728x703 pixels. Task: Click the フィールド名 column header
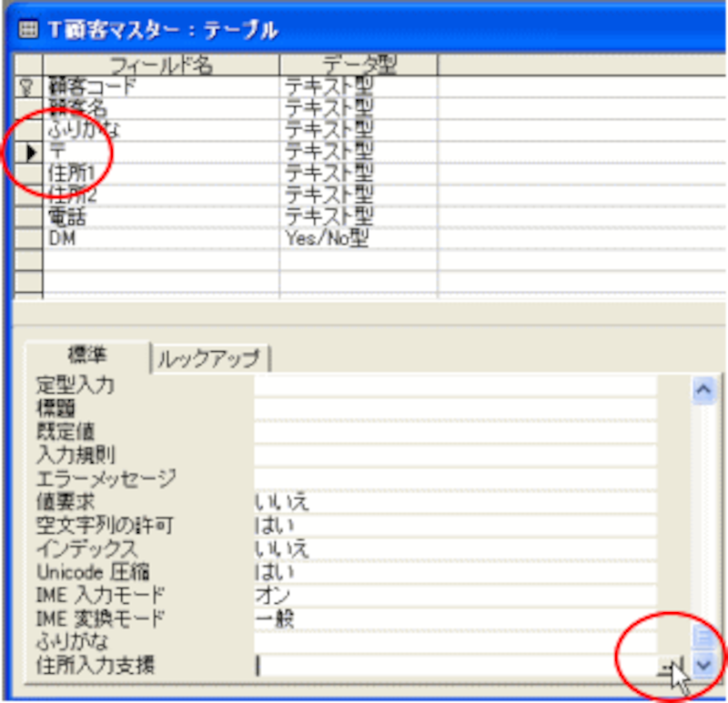(161, 65)
